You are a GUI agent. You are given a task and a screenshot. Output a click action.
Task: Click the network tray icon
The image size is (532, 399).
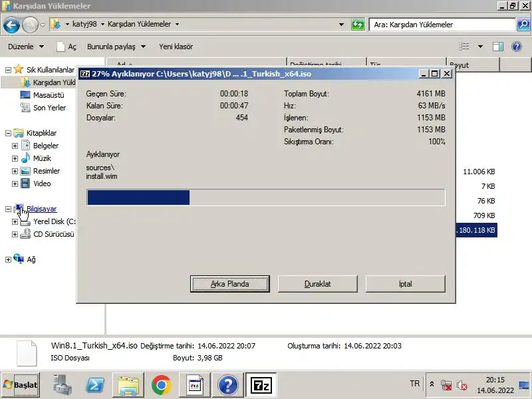point(446,386)
